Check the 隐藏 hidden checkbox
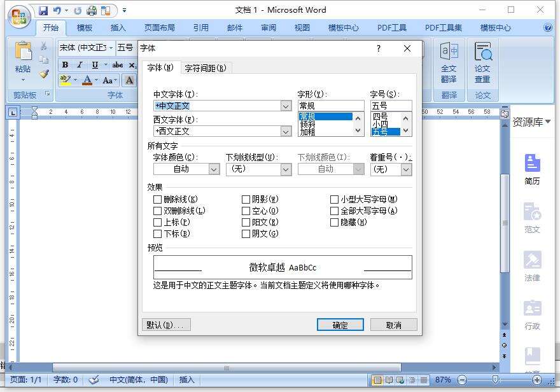Image resolution: width=560 pixels, height=392 pixels. click(334, 222)
